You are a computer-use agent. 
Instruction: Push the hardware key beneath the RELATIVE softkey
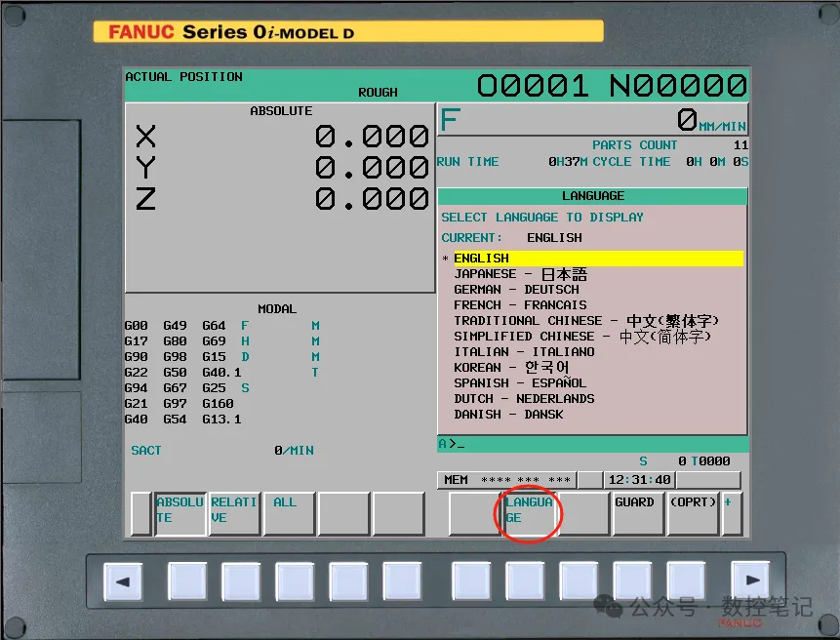(x=241, y=581)
